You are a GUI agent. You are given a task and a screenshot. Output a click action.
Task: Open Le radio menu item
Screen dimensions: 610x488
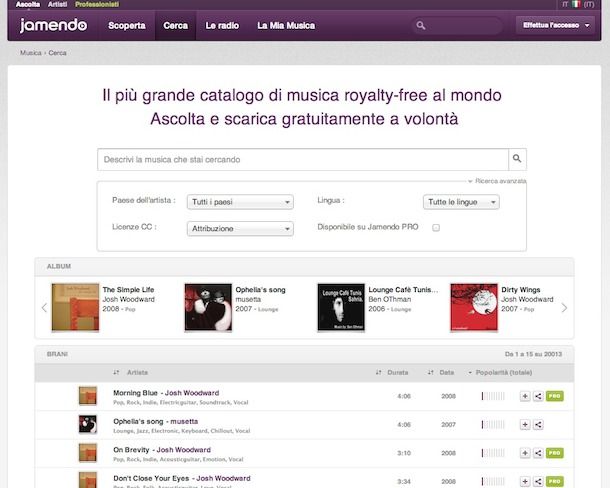coord(222,26)
